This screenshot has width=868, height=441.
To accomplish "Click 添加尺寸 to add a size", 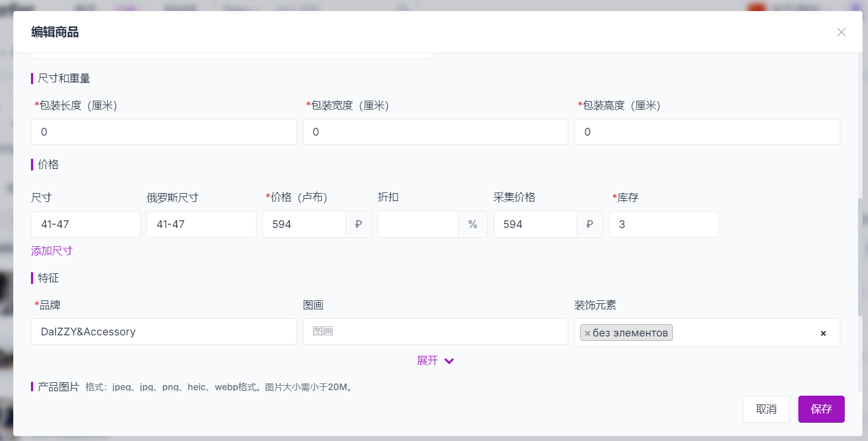I will point(51,251).
